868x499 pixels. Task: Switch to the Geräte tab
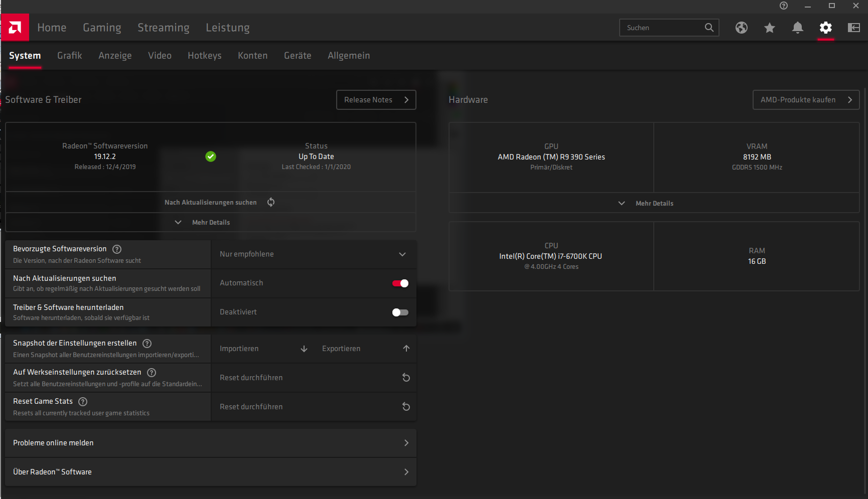point(298,56)
